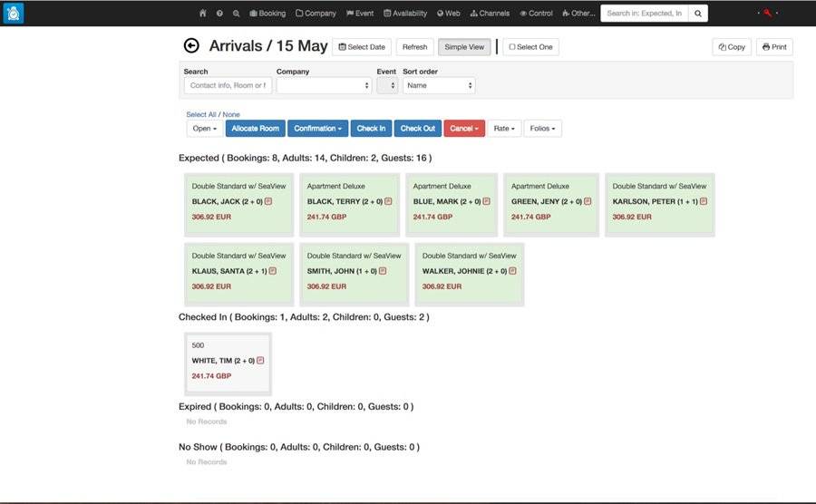816x504 pixels.
Task: Open note icon on WHITE, TIM booking
Action: pos(261,361)
